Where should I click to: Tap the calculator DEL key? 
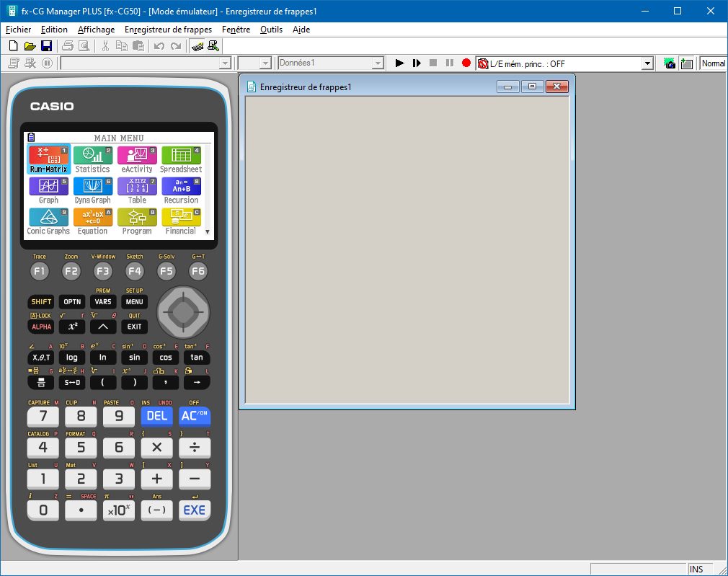[156, 416]
